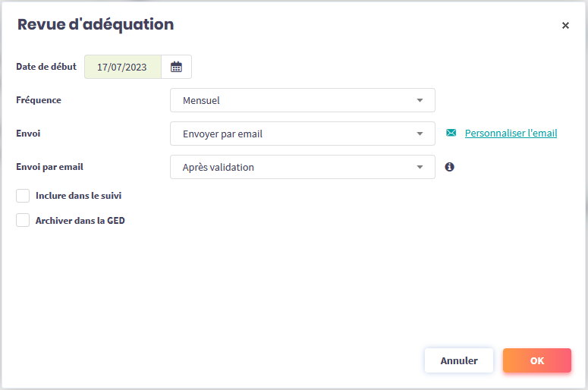Click the info icon next to Après validation
The width and height of the screenshot is (588, 390).
(449, 167)
